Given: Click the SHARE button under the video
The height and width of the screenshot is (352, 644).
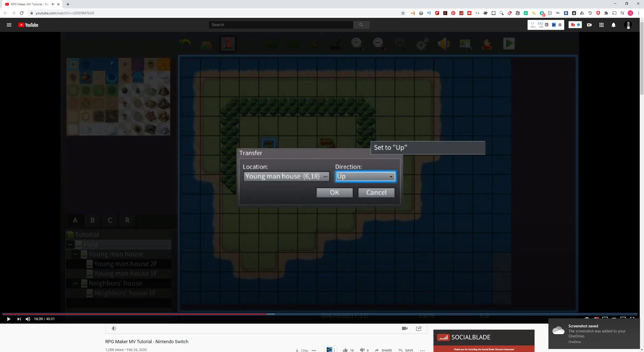Looking at the screenshot, I should tap(383, 350).
